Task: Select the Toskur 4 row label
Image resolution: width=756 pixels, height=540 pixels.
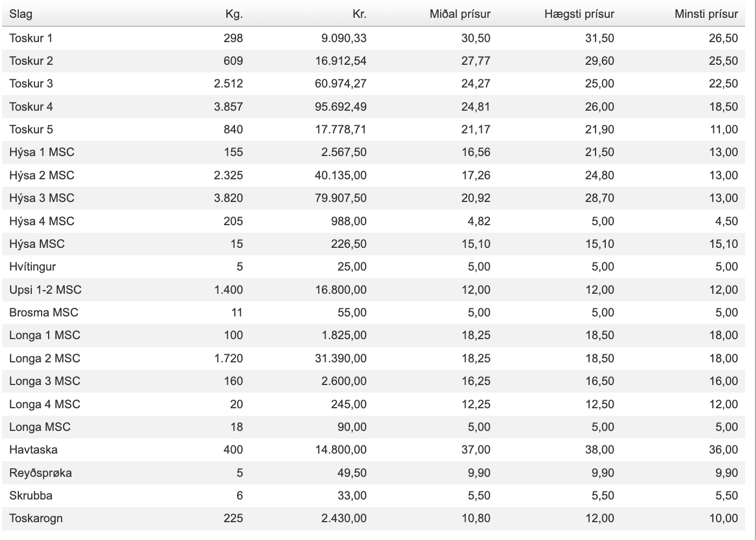Action: click(31, 106)
